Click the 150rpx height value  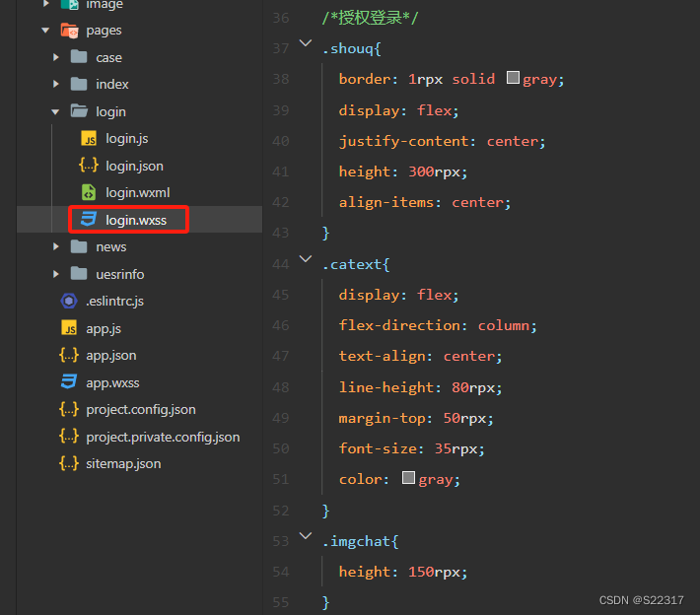pos(434,572)
